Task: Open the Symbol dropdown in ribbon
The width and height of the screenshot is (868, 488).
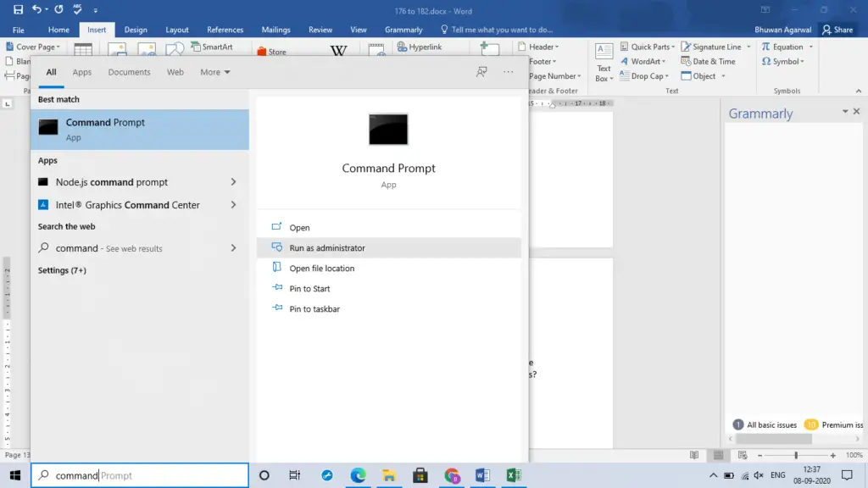Action: [782, 61]
